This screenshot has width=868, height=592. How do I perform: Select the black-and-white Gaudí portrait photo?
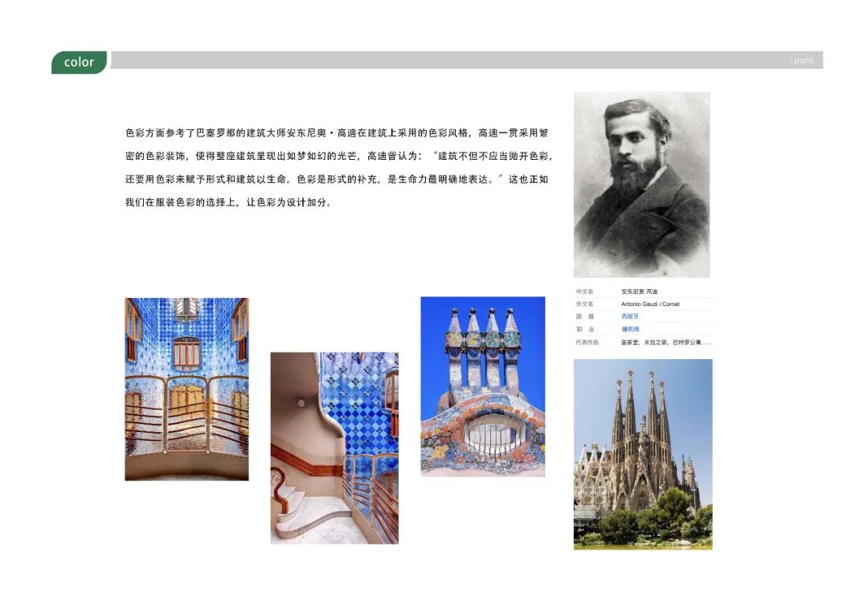(x=641, y=184)
